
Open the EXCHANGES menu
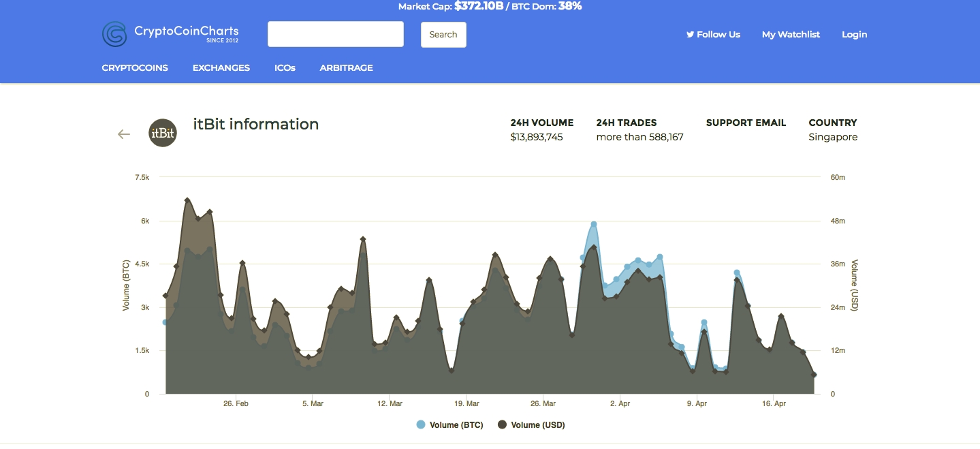[x=221, y=68]
